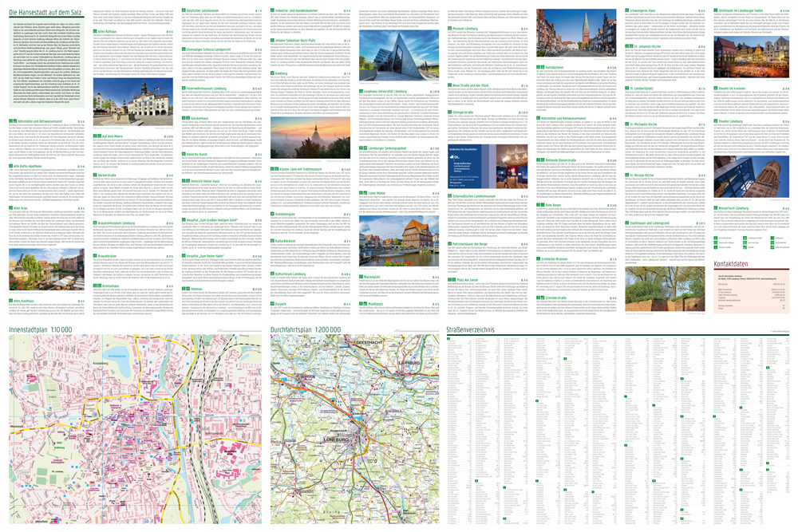Select the green marker beside Museum Lüneburg
The width and height of the screenshot is (798, 532).
tap(448, 26)
